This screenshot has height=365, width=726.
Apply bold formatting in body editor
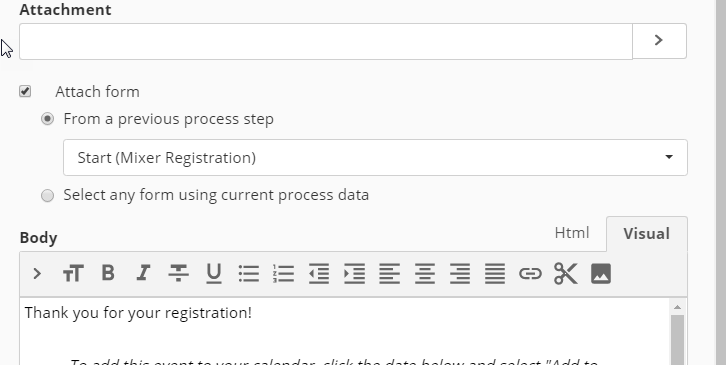click(108, 273)
